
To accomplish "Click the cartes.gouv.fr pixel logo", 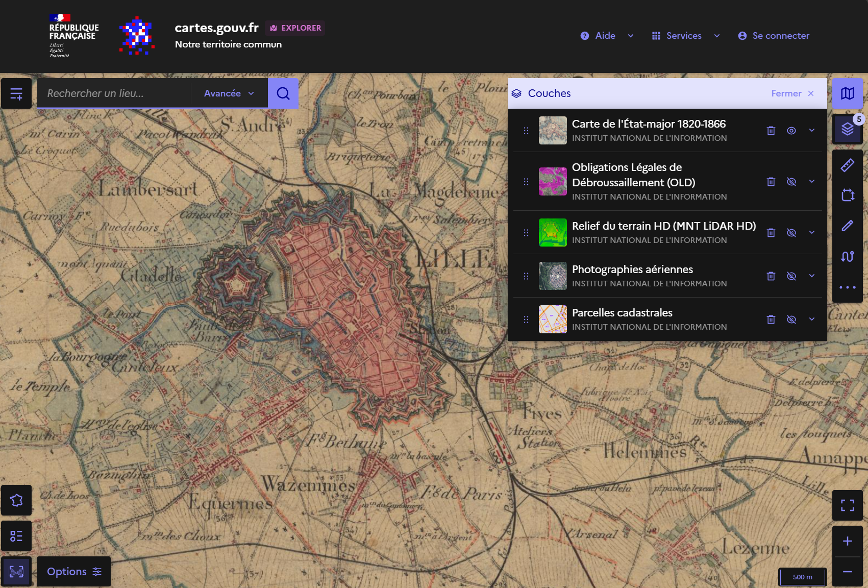I will tap(137, 36).
